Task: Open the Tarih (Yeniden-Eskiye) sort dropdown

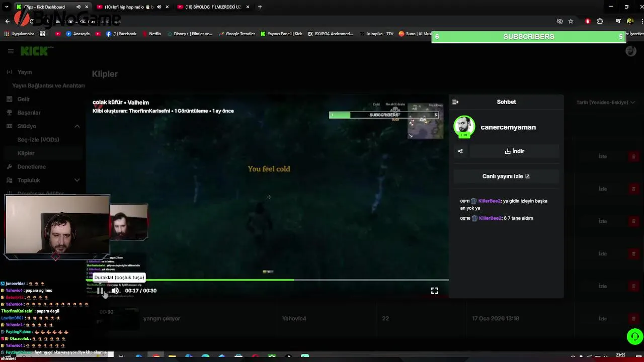Action: pos(606,103)
